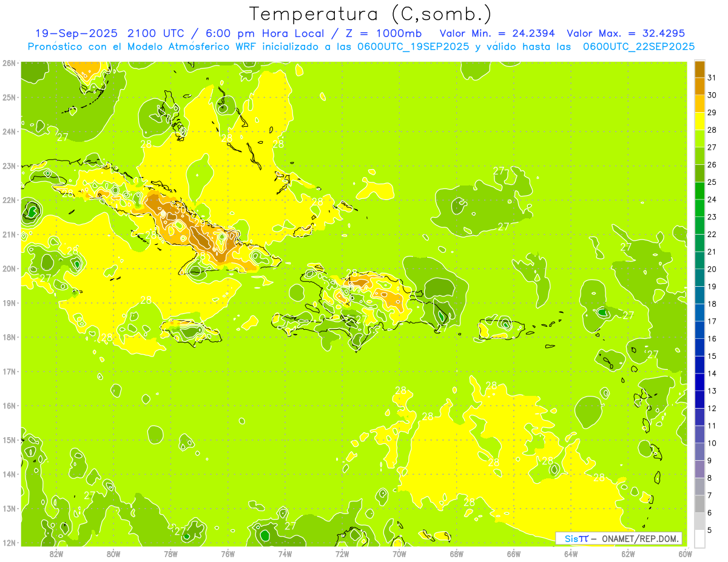Click the dark brown top swatch in legend
The width and height of the screenshot is (728, 562).
pyautogui.click(x=699, y=69)
